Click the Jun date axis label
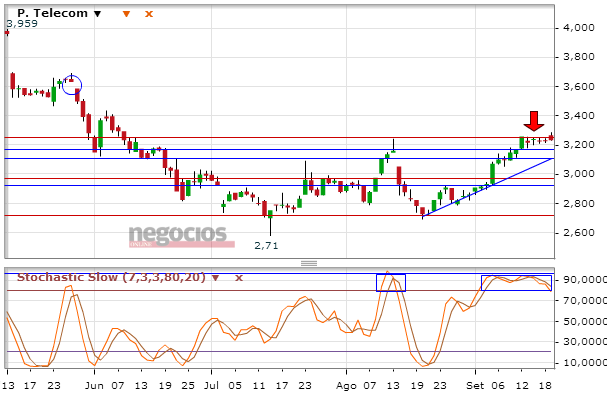This screenshot has width=607, height=396. click(94, 386)
